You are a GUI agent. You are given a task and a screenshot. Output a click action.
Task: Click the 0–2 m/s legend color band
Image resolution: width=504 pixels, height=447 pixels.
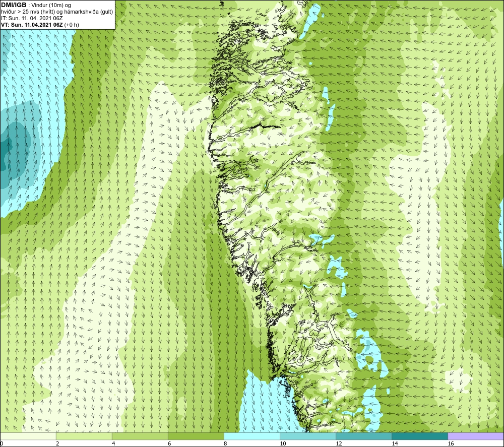(28, 436)
